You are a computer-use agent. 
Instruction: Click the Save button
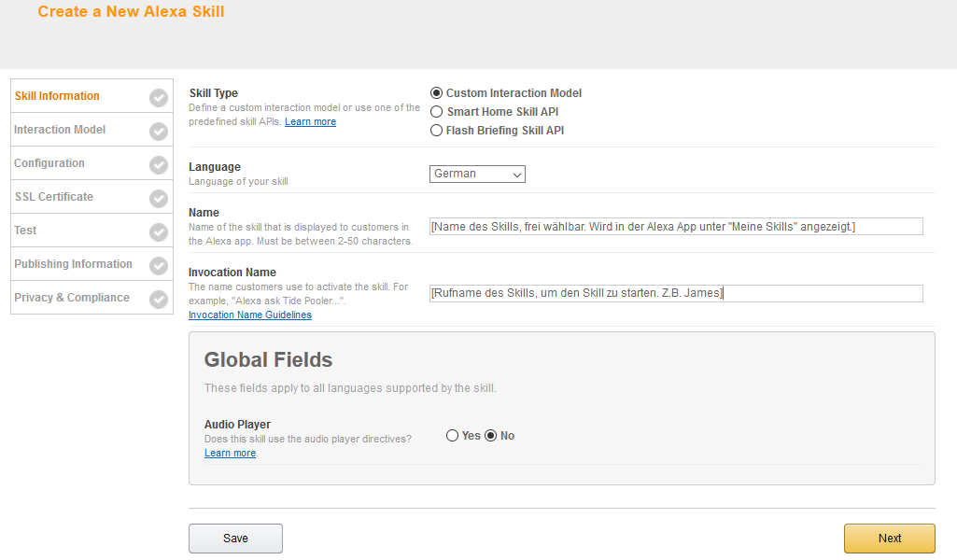click(235, 538)
